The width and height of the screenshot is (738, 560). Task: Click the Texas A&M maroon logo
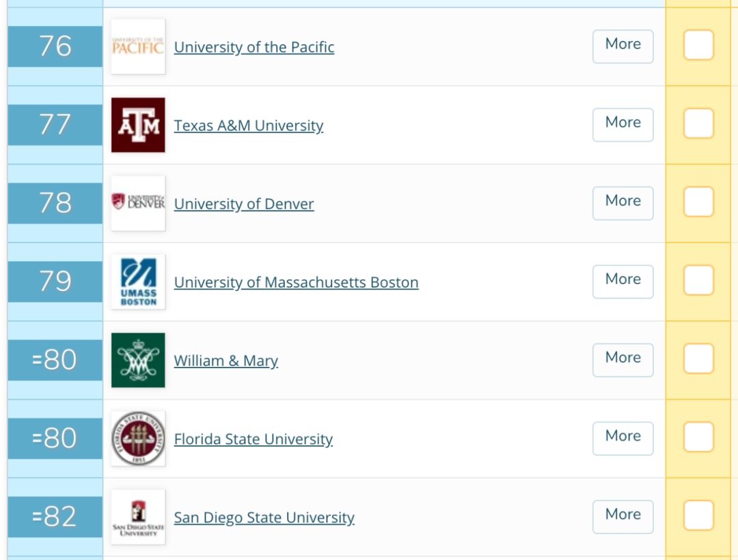click(138, 125)
